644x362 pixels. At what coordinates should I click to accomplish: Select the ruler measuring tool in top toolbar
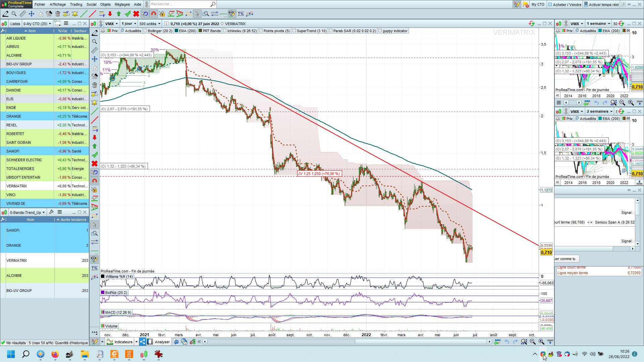[x=22, y=14]
